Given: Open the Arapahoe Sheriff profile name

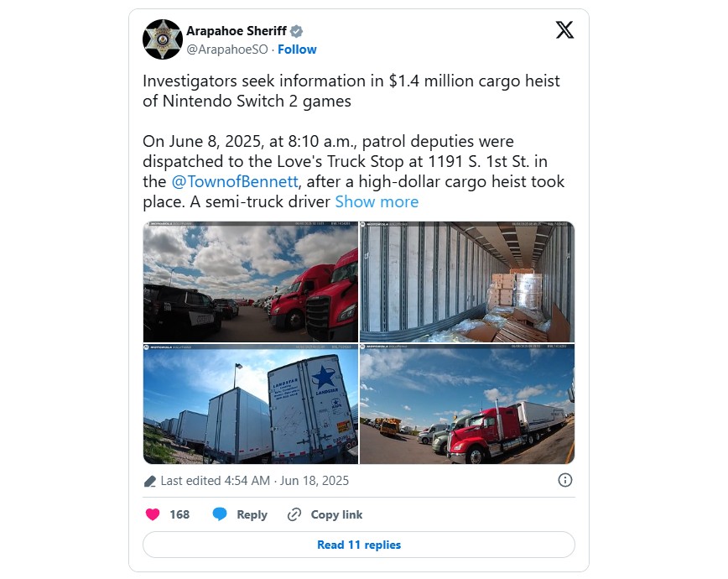Looking at the screenshot, I should point(237,31).
